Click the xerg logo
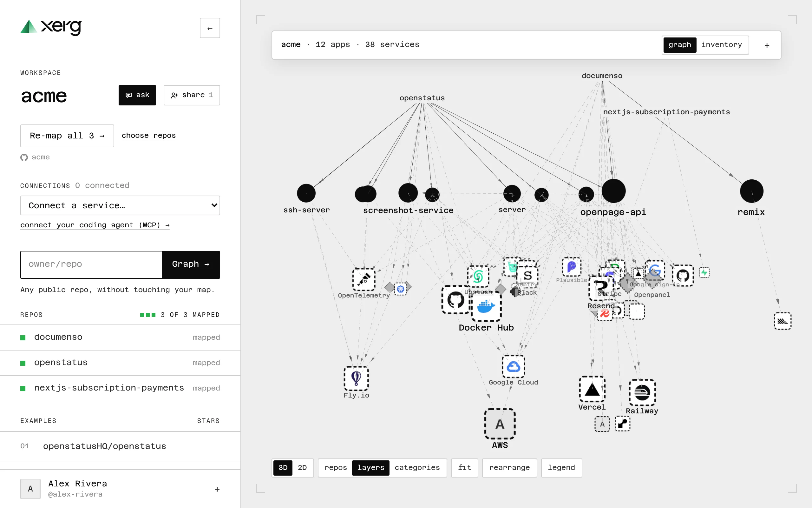812x508 pixels. [x=51, y=27]
